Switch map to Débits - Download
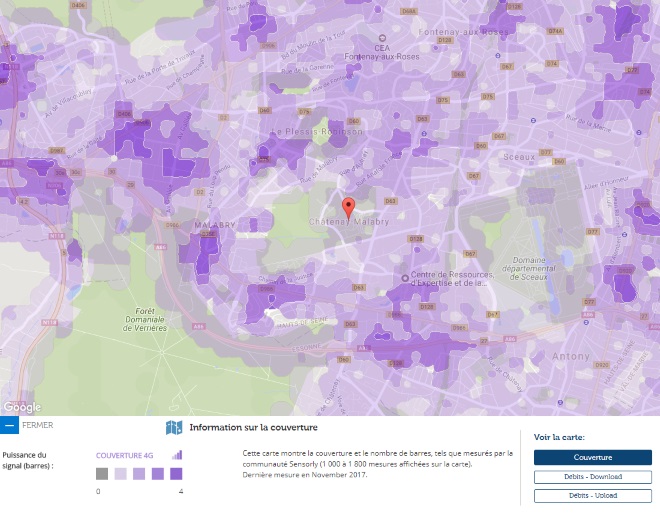The image size is (660, 517). (x=592, y=477)
